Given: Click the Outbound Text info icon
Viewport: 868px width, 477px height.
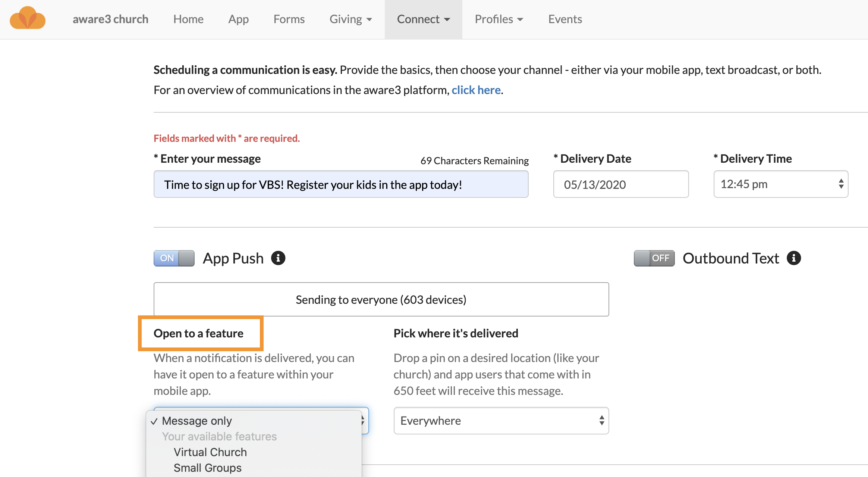Looking at the screenshot, I should point(794,258).
